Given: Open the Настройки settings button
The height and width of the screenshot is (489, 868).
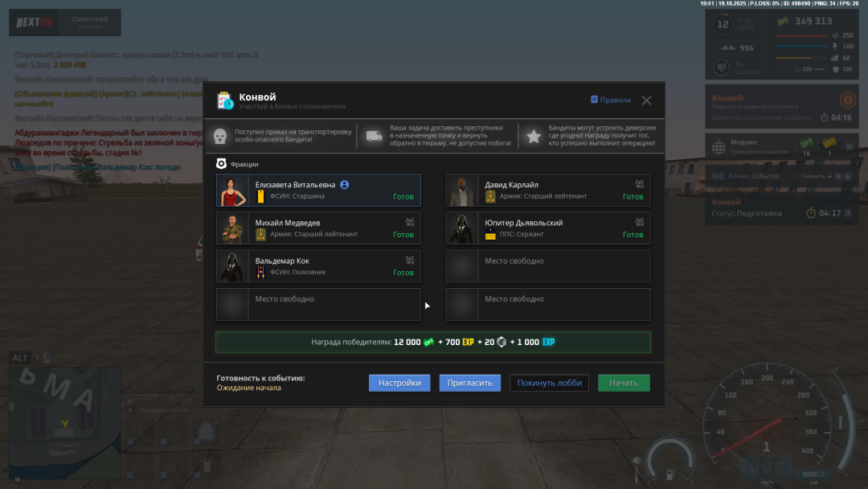Looking at the screenshot, I should [399, 383].
